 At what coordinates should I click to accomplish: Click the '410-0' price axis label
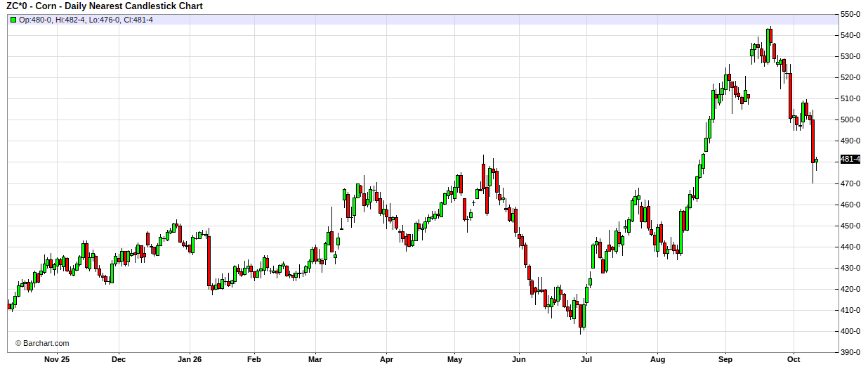pos(851,310)
